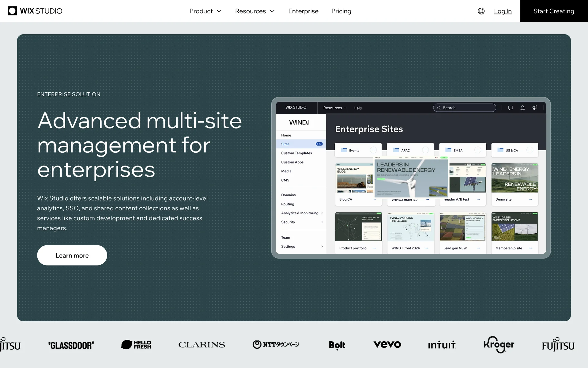Click the Search field in dashboard mockup
The width and height of the screenshot is (588, 368).
coord(464,108)
